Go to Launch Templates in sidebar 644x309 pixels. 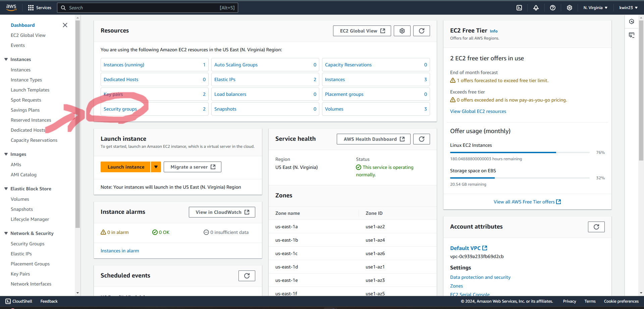coord(30,90)
